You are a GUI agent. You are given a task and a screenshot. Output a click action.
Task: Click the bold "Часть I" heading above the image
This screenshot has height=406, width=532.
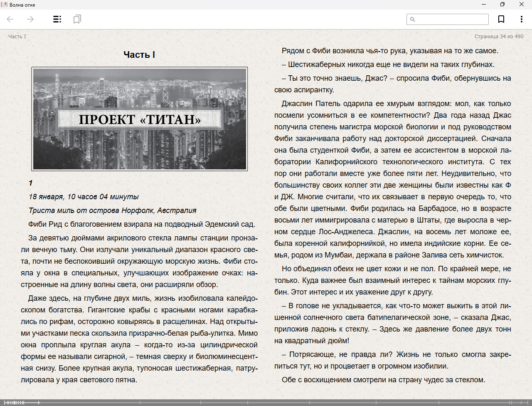pos(139,54)
